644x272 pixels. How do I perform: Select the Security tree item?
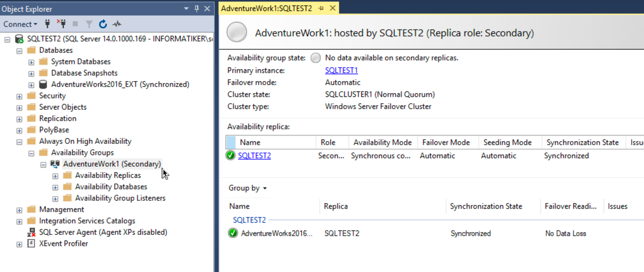click(x=52, y=96)
